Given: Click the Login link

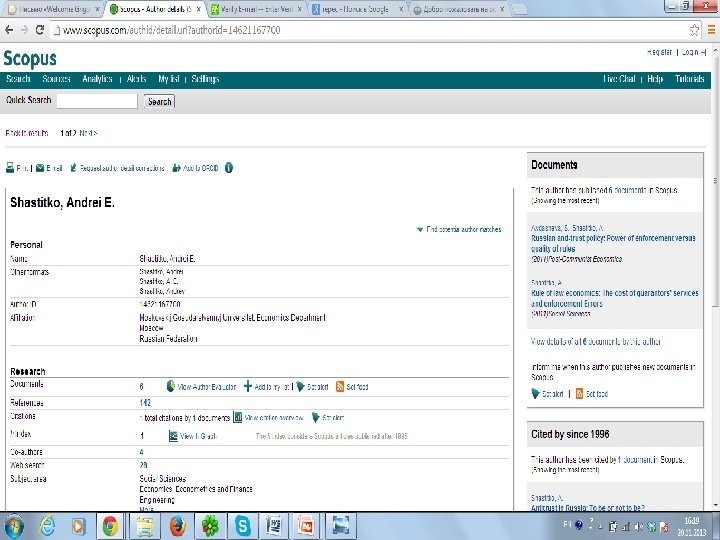Looking at the screenshot, I should (x=693, y=52).
